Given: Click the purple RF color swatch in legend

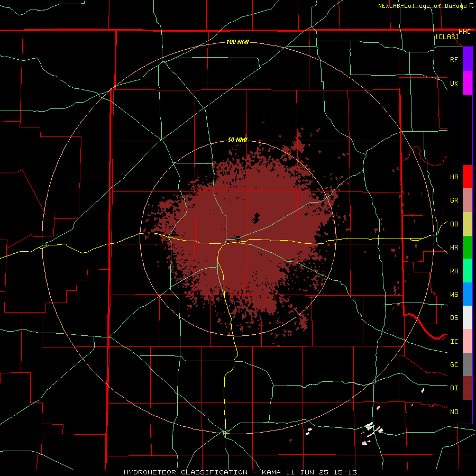Looking at the screenshot, I should 467,59.
